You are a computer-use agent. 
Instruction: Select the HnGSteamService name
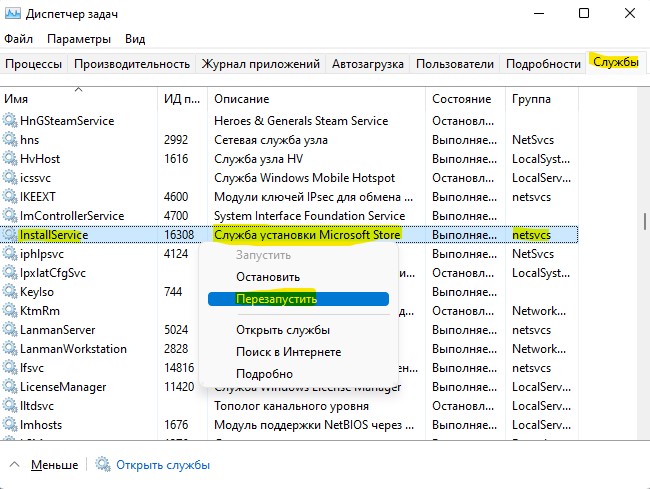click(x=67, y=121)
